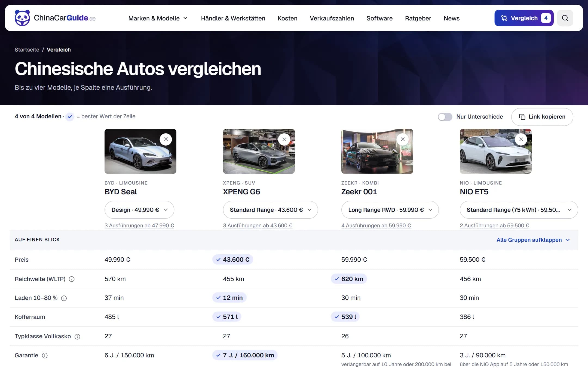Toggle Nur Unterschiede switch
The image size is (588, 368).
[x=445, y=117]
